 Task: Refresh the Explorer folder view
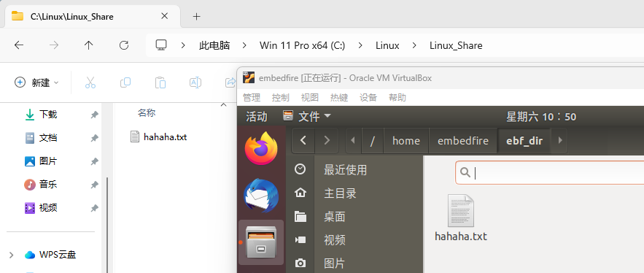pos(124,45)
